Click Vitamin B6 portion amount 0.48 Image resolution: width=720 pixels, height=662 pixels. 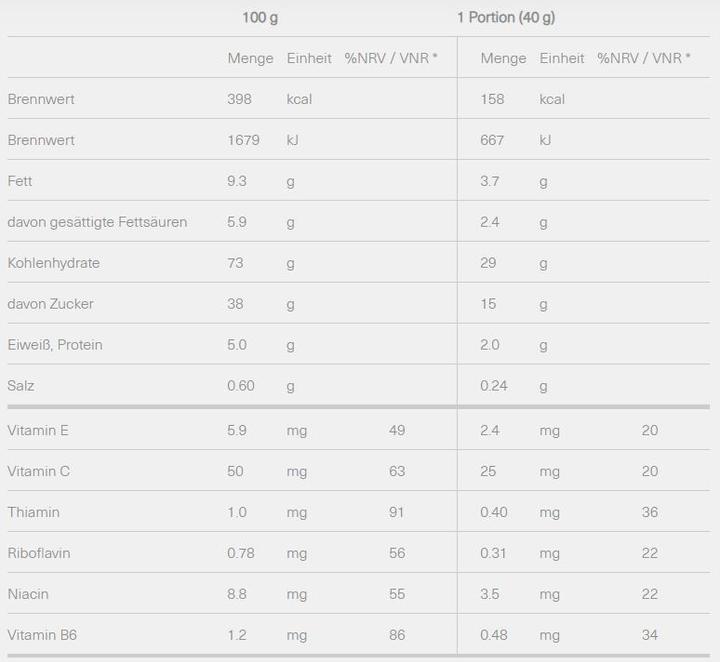click(x=494, y=635)
